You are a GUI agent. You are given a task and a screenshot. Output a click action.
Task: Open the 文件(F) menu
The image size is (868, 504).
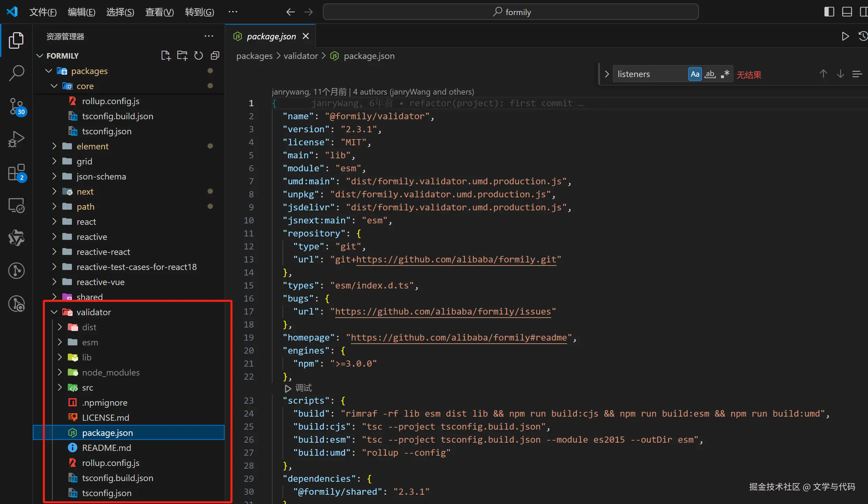pos(43,12)
